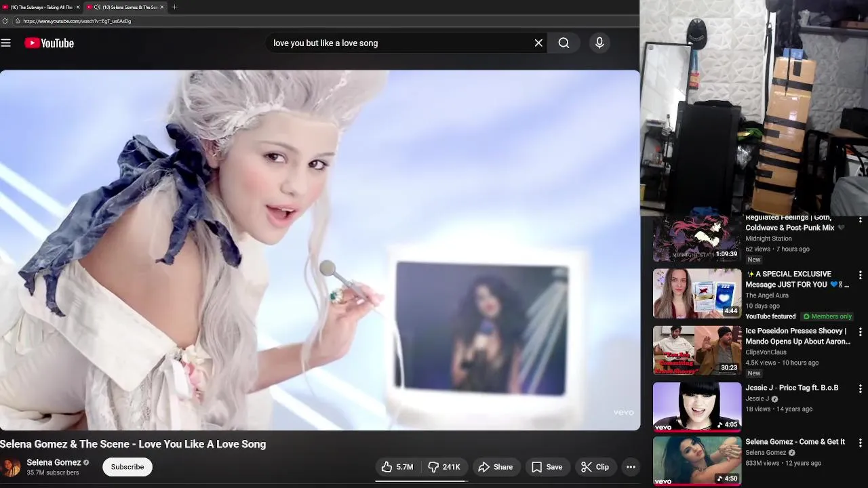This screenshot has width=868, height=488.
Task: Close The Subways browser tab
Action: coord(77,7)
